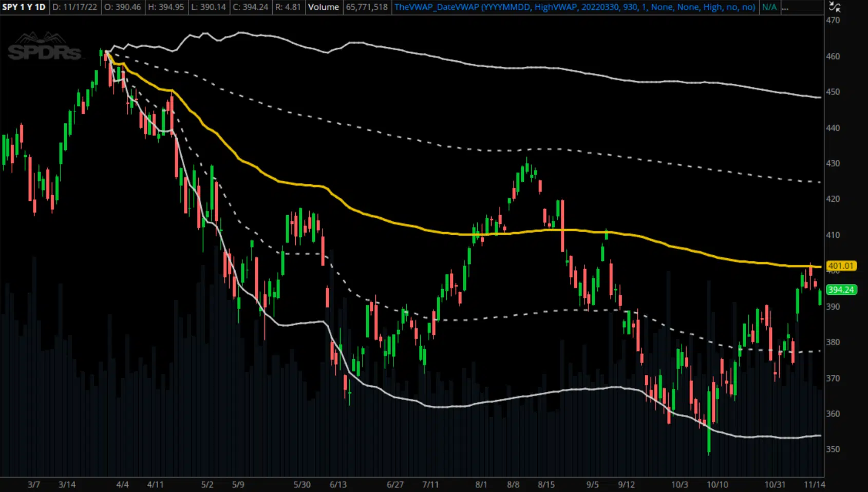Select the close price C: 394.24
This screenshot has height=492, width=868.
pyautogui.click(x=251, y=7)
